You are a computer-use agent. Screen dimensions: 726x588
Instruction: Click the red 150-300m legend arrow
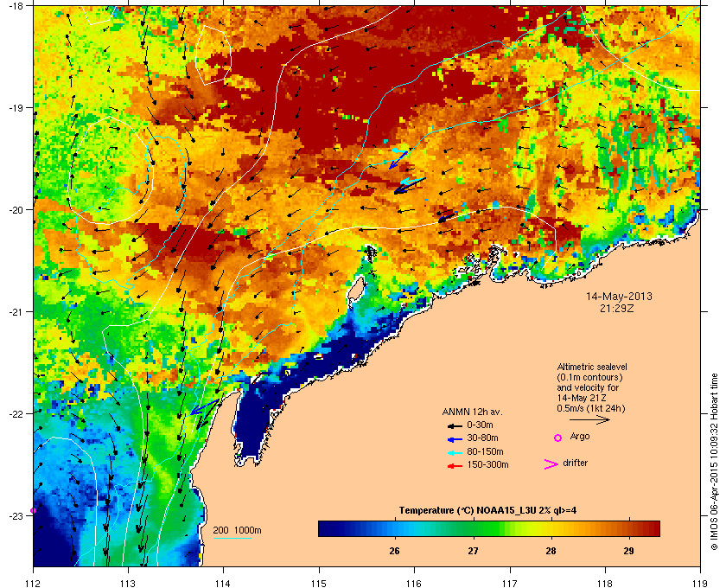[455, 466]
